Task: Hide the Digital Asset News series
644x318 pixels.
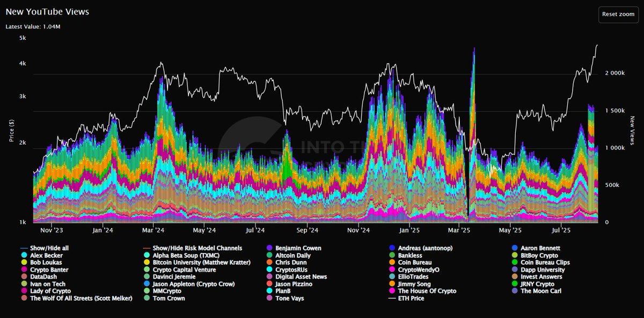Action: [296, 277]
